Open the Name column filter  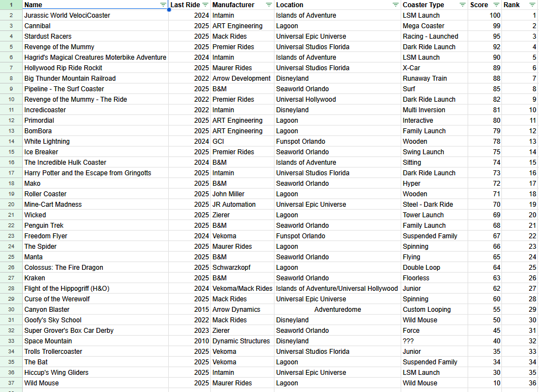tap(163, 5)
